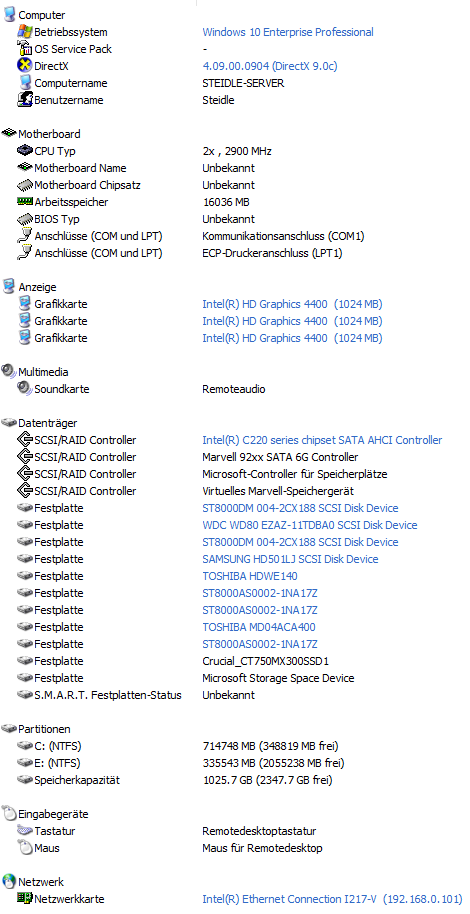Image resolution: width=470 pixels, height=914 pixels.
Task: Click the S.M.A.R.T. Festplatten-Status icon
Action: click(x=25, y=695)
